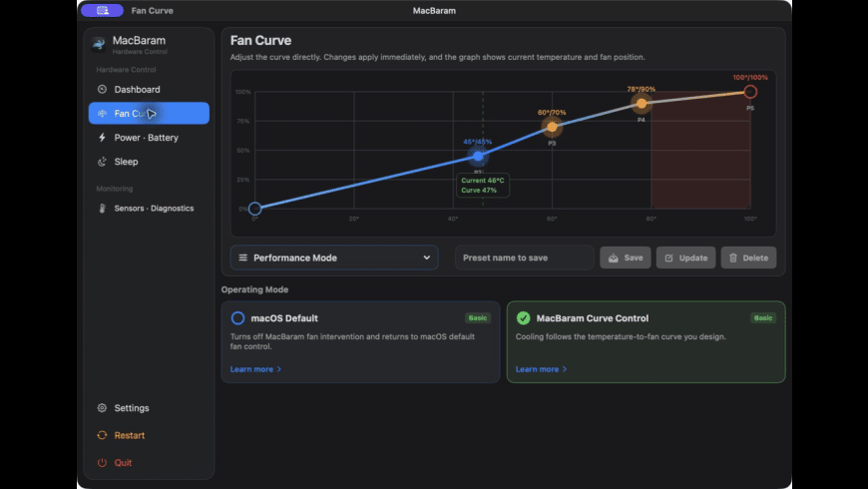The image size is (868, 489).
Task: Select the Fan Curve sidebar item
Action: coord(149,113)
